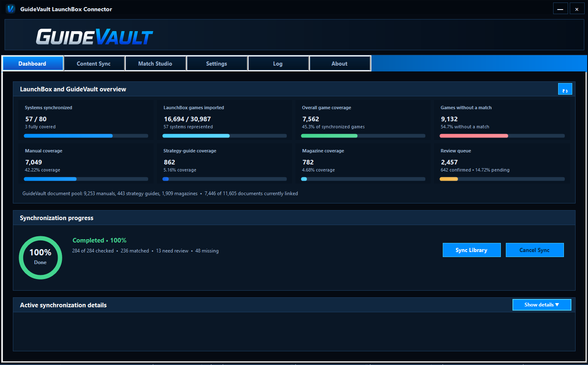This screenshot has height=365, width=588.
Task: Click the "Games without a match" title
Action: 466,108
